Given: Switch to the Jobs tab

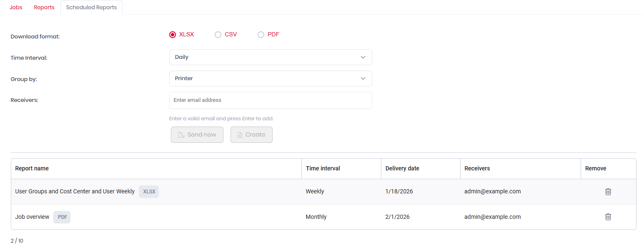Looking at the screenshot, I should pos(16,8).
